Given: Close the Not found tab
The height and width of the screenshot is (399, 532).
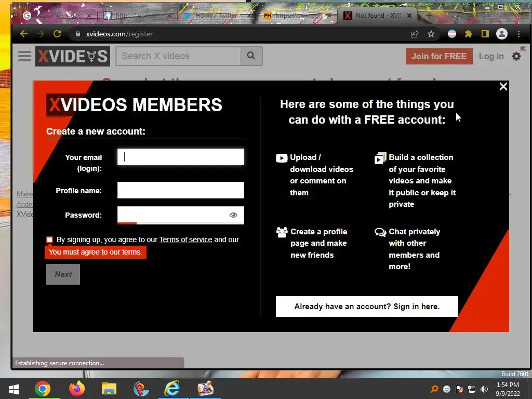Looking at the screenshot, I should [409, 16].
